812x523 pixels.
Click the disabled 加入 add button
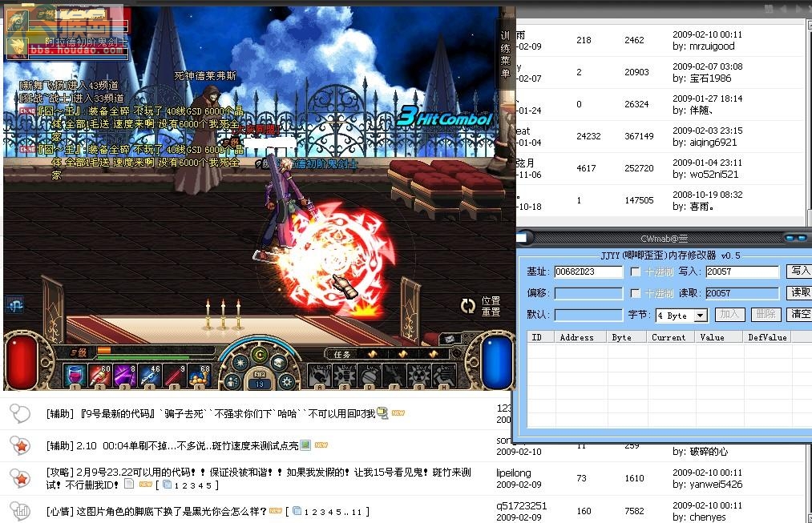[729, 314]
